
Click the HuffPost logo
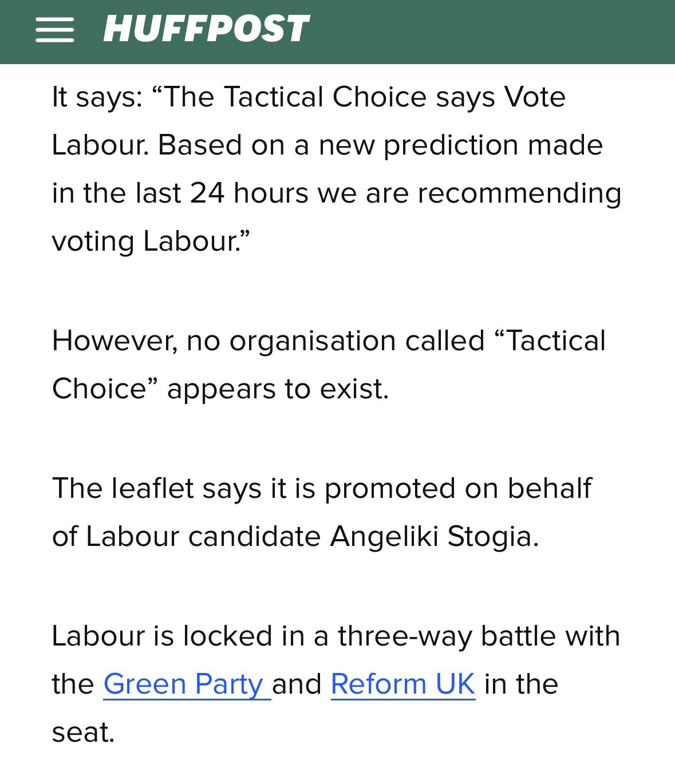tap(206, 29)
